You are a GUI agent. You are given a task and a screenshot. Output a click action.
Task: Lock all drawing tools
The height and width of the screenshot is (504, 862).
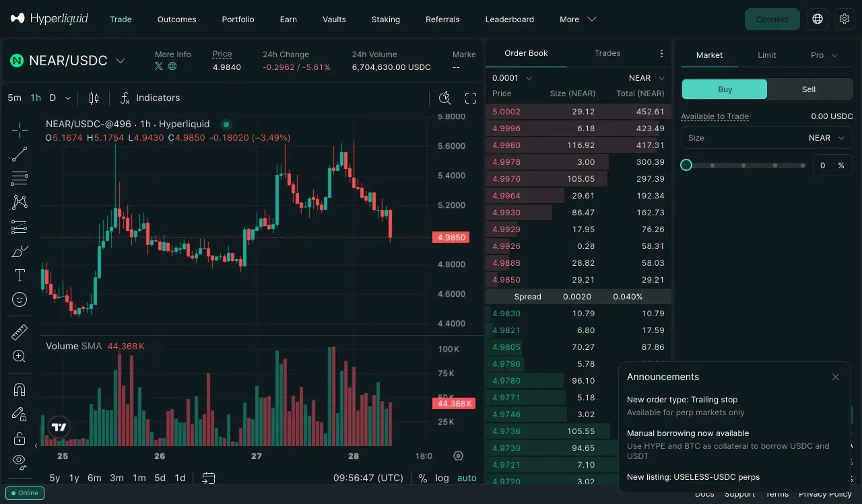pyautogui.click(x=20, y=438)
